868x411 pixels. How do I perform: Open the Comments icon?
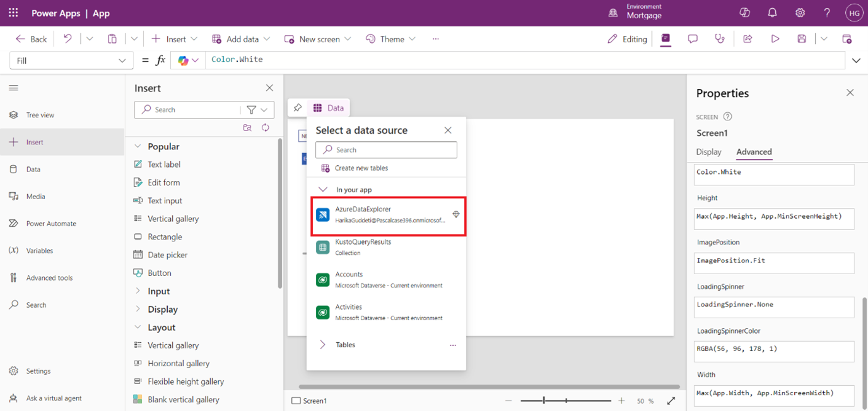point(693,39)
